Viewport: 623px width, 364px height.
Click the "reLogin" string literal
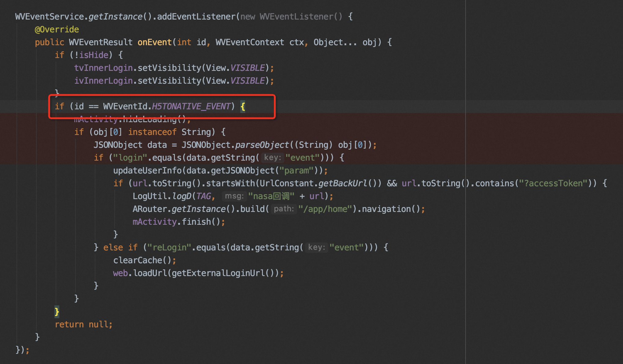tap(169, 247)
